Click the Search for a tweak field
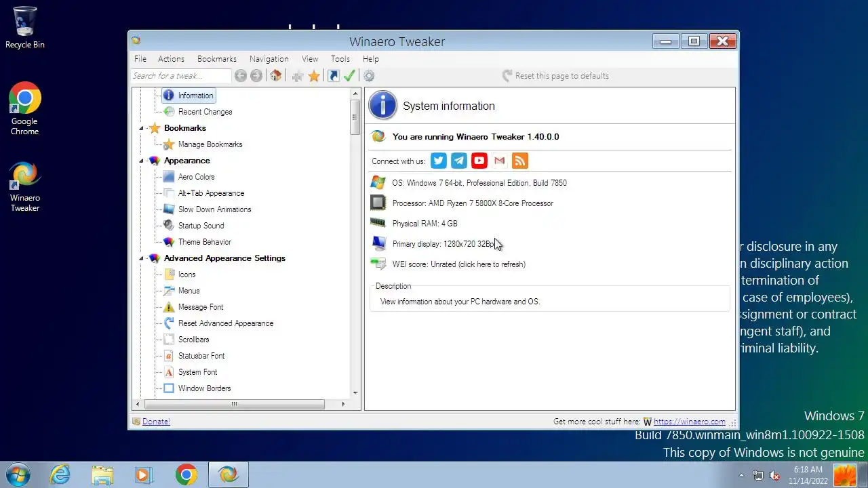This screenshot has width=868, height=488. (181, 76)
